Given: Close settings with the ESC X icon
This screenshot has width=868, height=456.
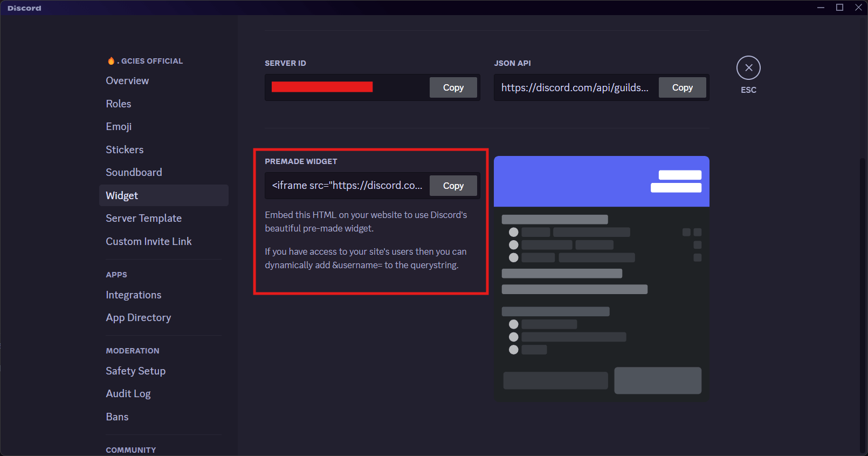Looking at the screenshot, I should [748, 68].
